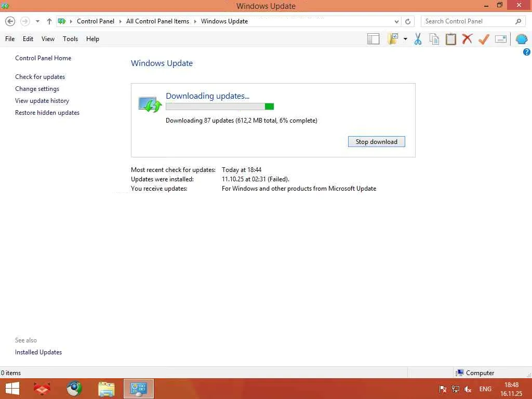Click '11.10.25 at 02:31 (Failed)' text
The image size is (532, 399).
click(256, 179)
